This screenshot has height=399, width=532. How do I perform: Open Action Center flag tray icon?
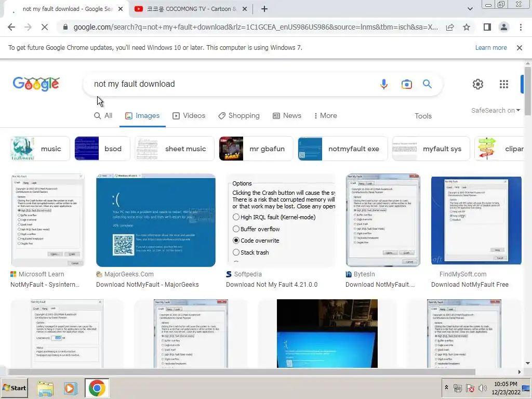(470, 388)
